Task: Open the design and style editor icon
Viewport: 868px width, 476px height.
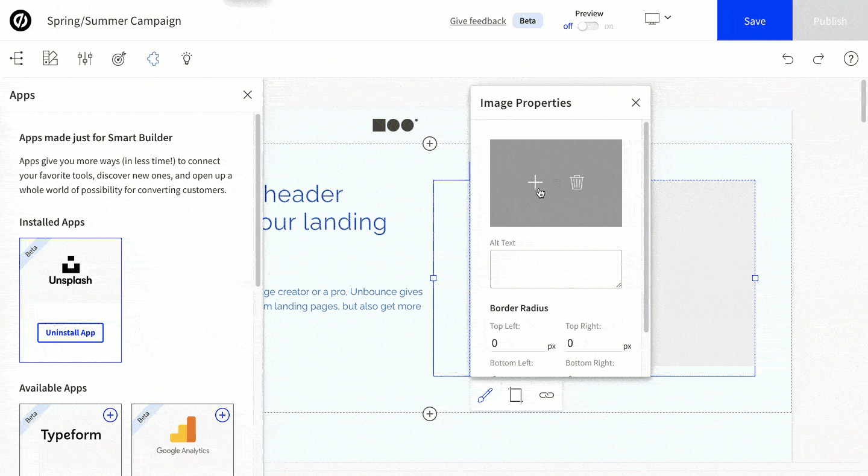Action: pyautogui.click(x=50, y=59)
